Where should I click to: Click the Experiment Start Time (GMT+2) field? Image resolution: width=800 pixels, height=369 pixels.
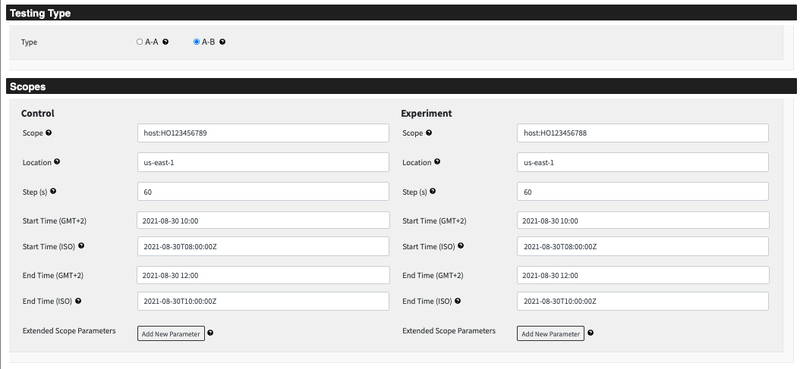point(643,220)
